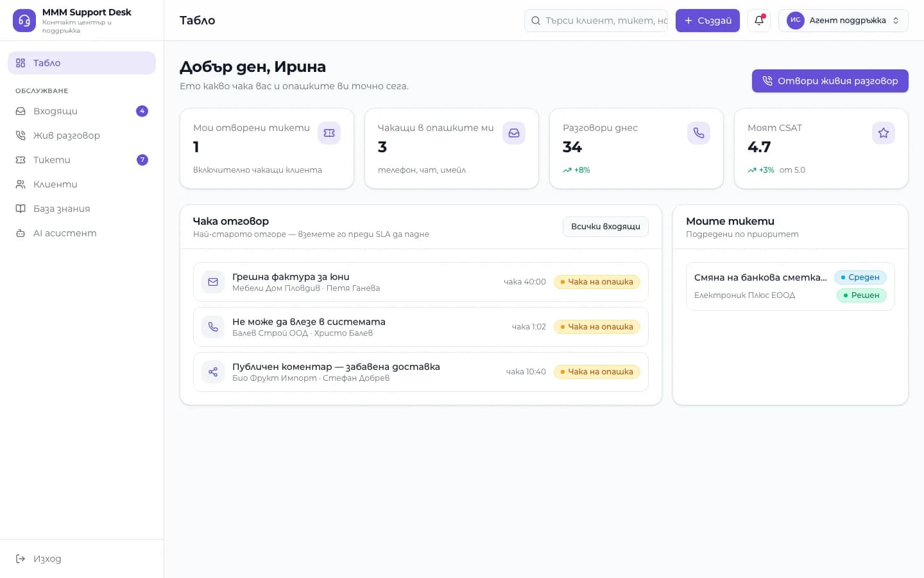
Task: Click Публичен коментар — забавена доставка title
Action: [x=336, y=367]
